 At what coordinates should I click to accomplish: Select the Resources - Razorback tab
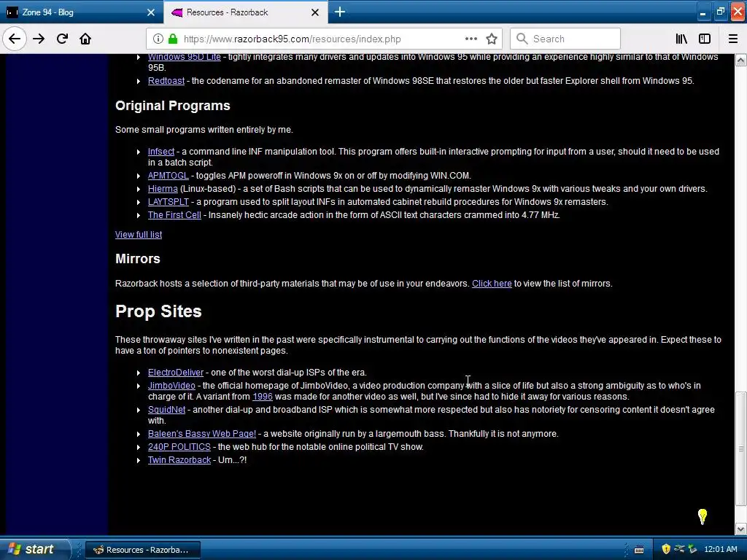[245, 12]
